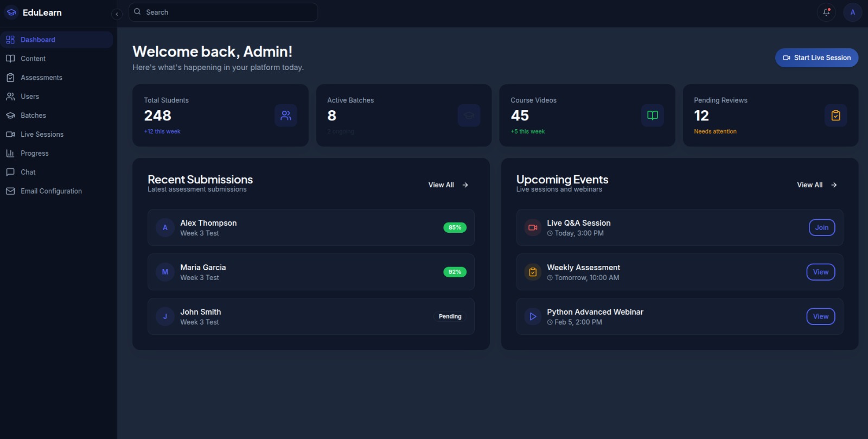Collapse the sidebar with the chevron
This screenshot has height=439, width=868.
click(x=117, y=14)
